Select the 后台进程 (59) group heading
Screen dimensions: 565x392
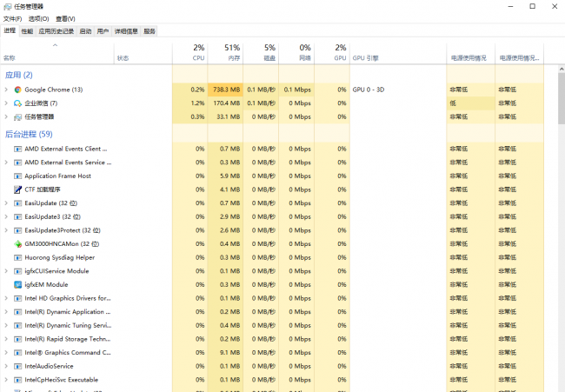click(29, 135)
